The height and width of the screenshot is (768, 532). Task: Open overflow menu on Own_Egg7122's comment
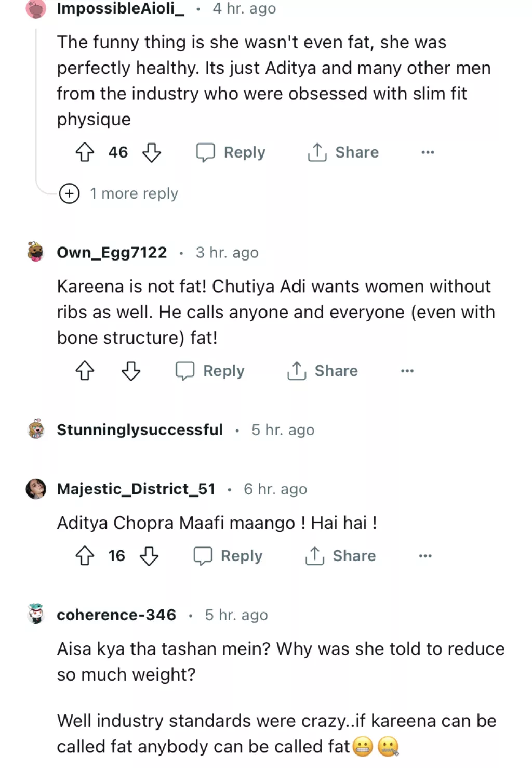408,371
